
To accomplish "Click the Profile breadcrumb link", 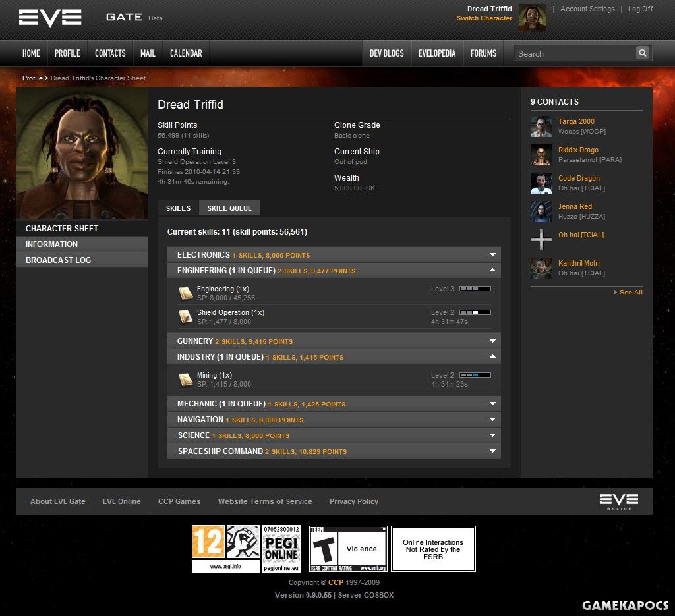I will tap(32, 78).
